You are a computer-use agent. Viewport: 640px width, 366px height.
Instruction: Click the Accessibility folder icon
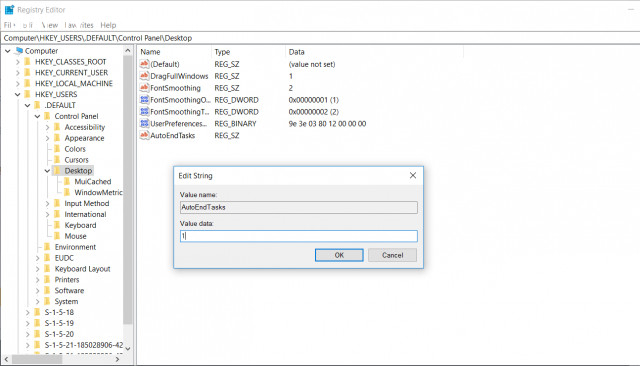57,127
